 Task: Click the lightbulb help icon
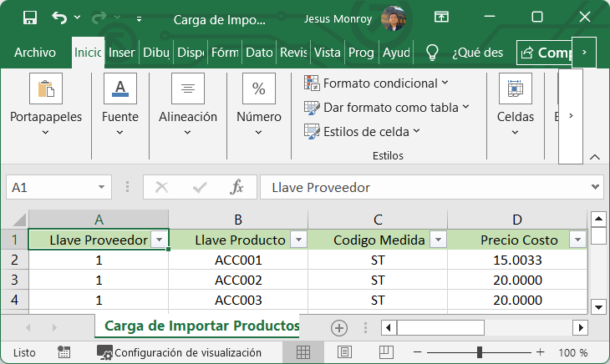click(432, 53)
